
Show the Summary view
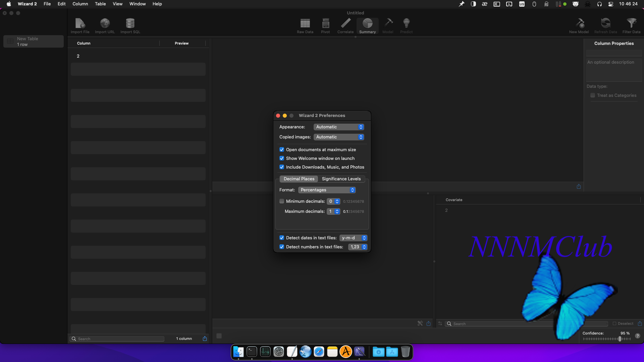click(x=367, y=26)
